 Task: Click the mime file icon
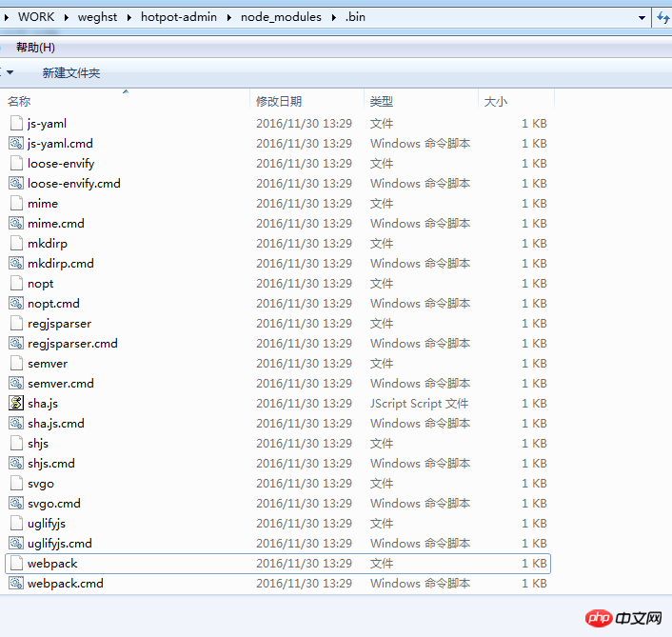(x=16, y=203)
